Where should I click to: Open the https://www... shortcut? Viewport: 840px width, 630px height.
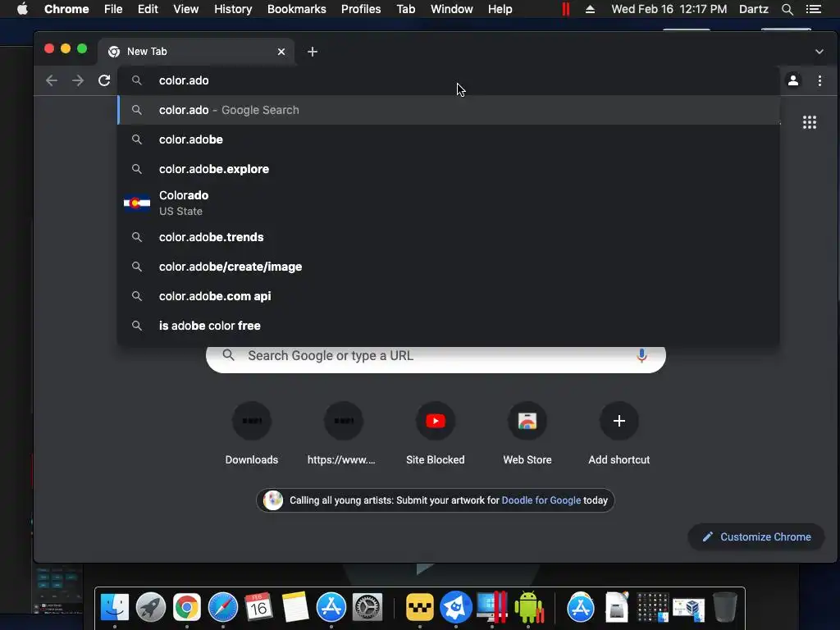[x=344, y=434]
